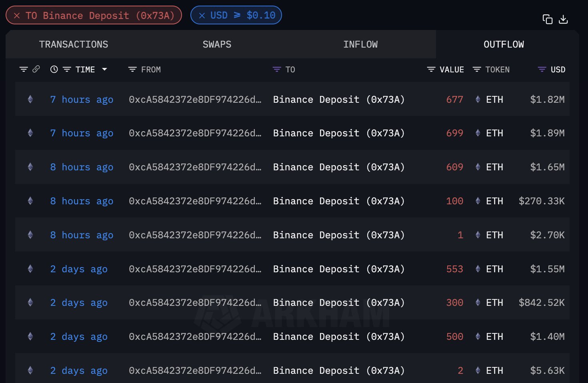This screenshot has width=588, height=383.
Task: Click ETH token icon on the 553 row
Action: click(x=478, y=269)
